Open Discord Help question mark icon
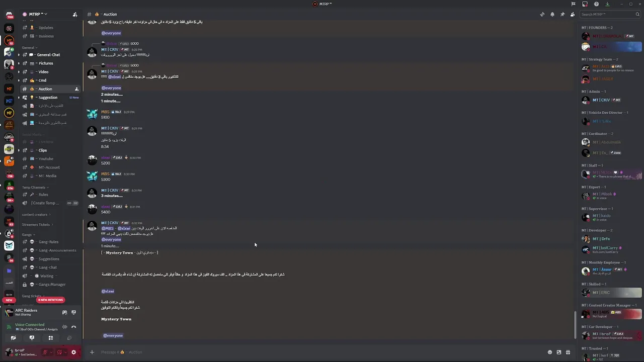644x362 pixels. [x=596, y=4]
